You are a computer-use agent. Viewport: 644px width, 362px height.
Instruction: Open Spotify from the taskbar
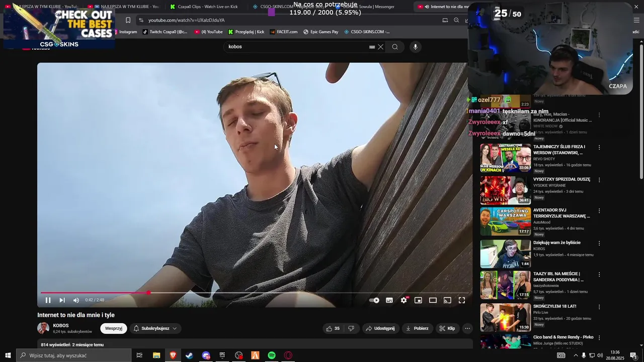click(272, 355)
